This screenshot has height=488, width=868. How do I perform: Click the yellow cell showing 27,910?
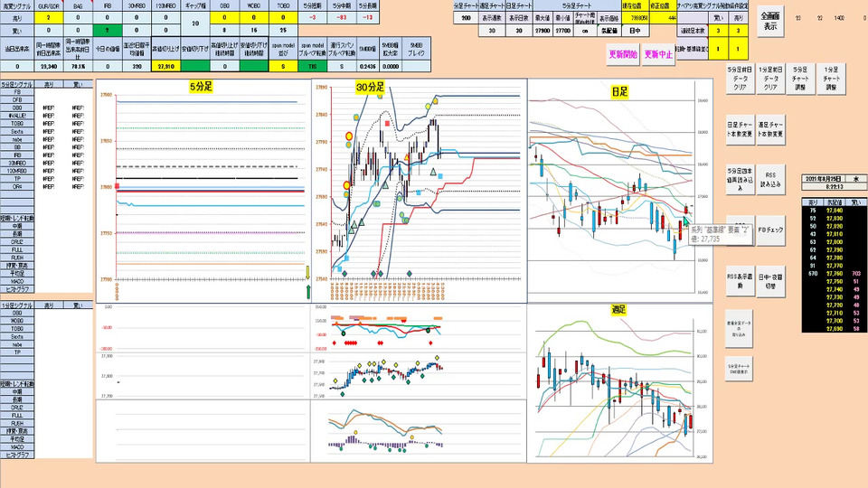pyautogui.click(x=166, y=66)
